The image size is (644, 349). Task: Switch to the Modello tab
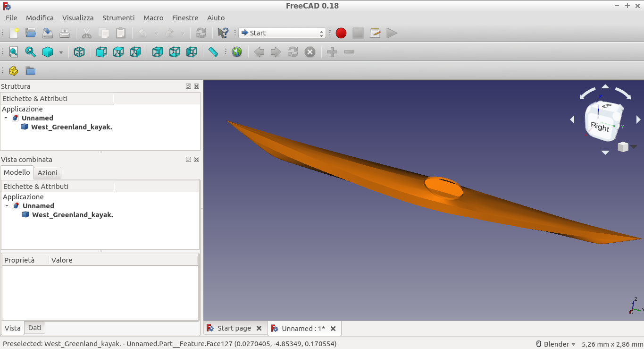coord(17,172)
